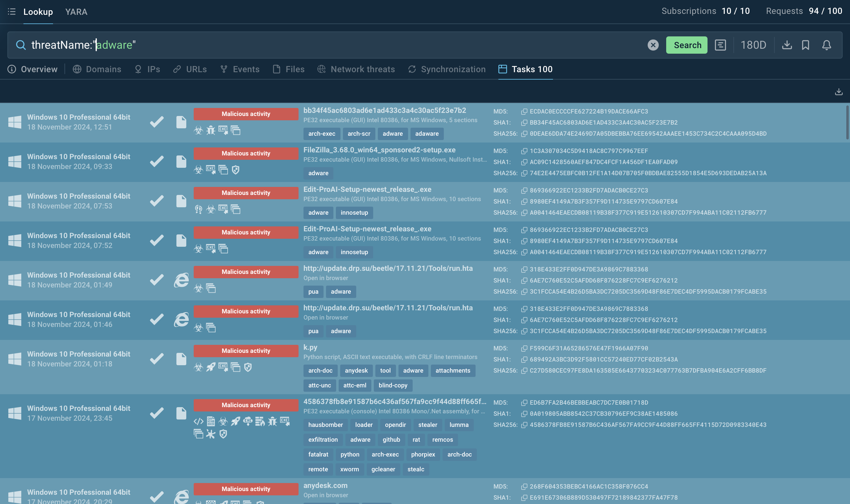Copy the MD5 hash of the first task
This screenshot has height=504, width=850.
pos(524,111)
